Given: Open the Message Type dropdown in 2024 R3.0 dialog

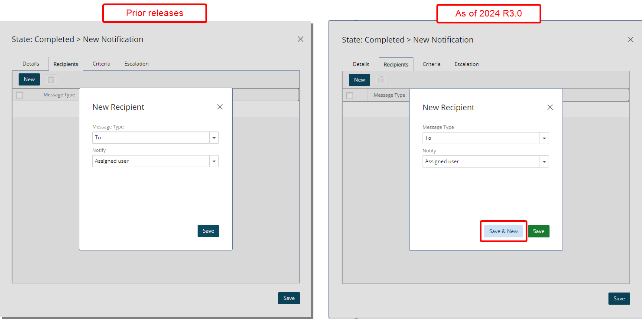Looking at the screenshot, I should (x=544, y=138).
